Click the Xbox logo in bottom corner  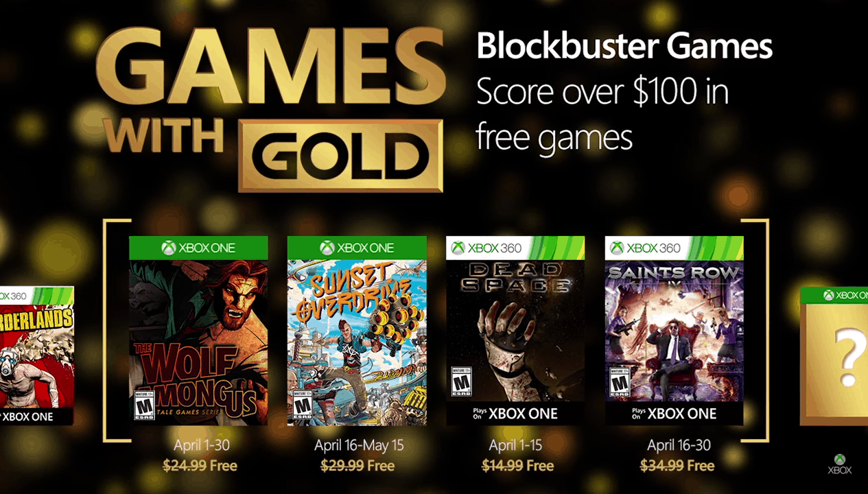[x=840, y=464]
